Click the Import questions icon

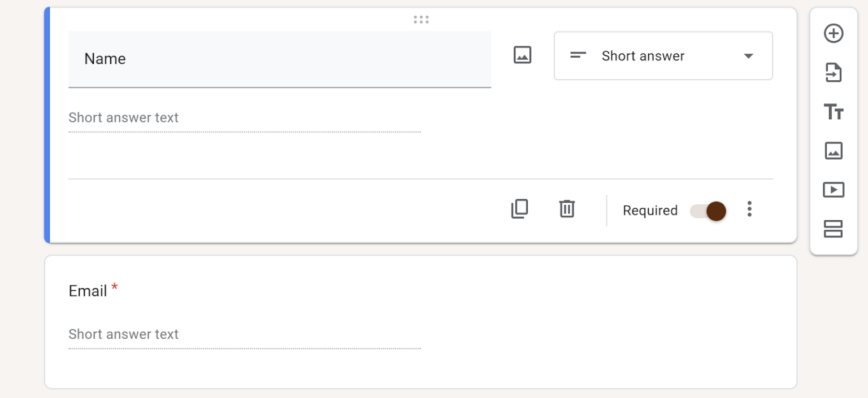pyautogui.click(x=833, y=73)
